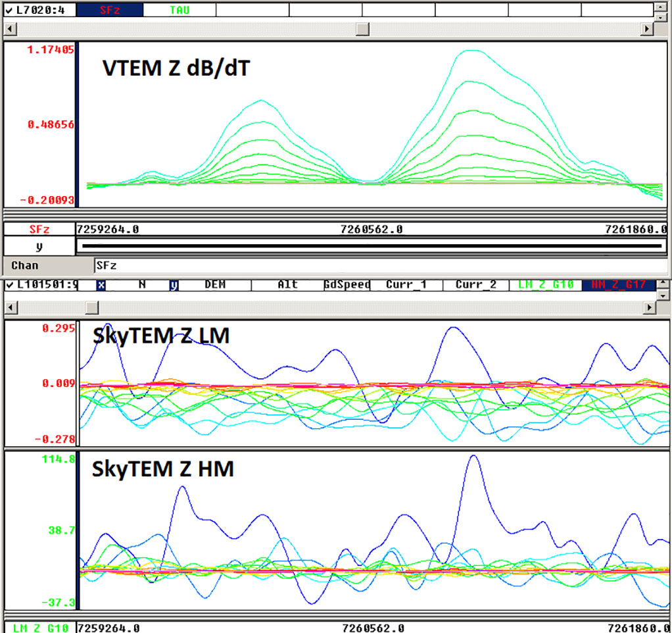Select the Curr_2 channel column header
Screen dimensions: 672x633
(475, 285)
